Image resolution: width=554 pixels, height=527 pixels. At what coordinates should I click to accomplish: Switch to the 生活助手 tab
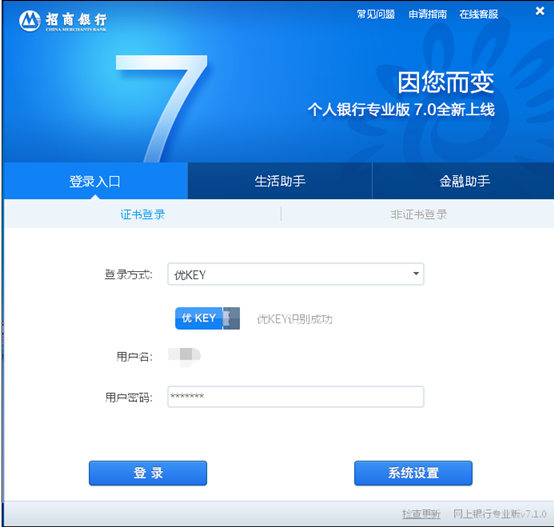click(x=280, y=181)
